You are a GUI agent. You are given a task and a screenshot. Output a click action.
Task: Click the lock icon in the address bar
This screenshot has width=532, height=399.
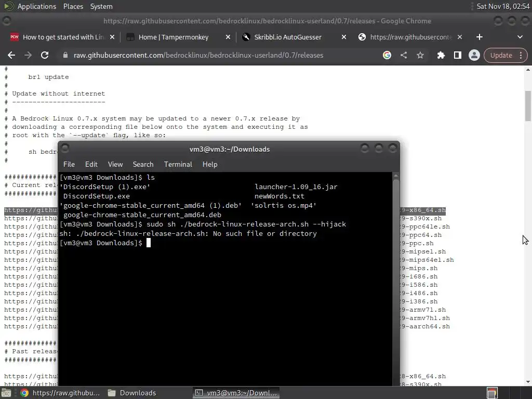[65, 55]
